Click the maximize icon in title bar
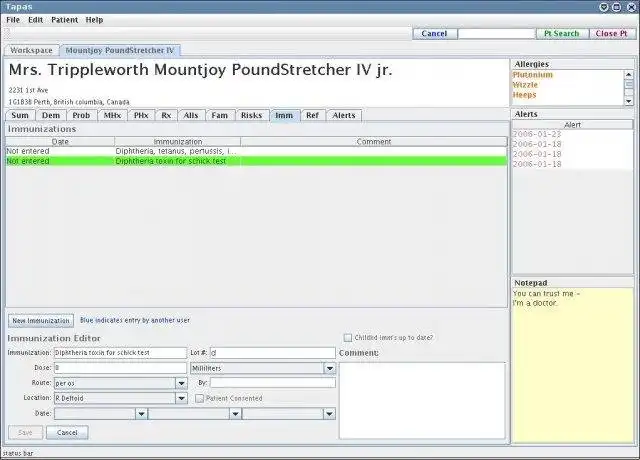Viewport: 640px width, 460px height. pyautogui.click(x=617, y=7)
